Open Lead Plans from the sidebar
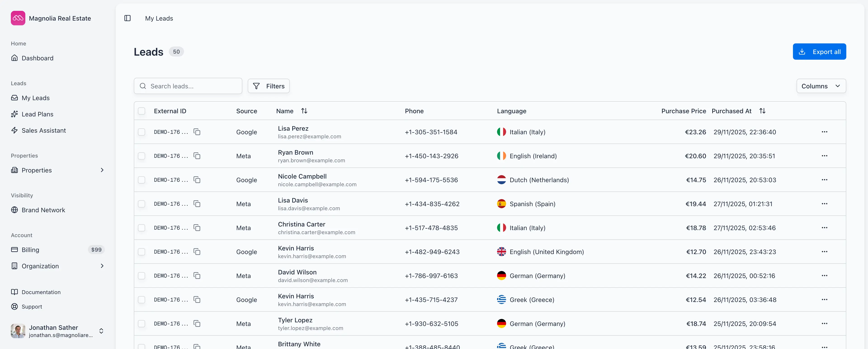The image size is (868, 349). 37,114
